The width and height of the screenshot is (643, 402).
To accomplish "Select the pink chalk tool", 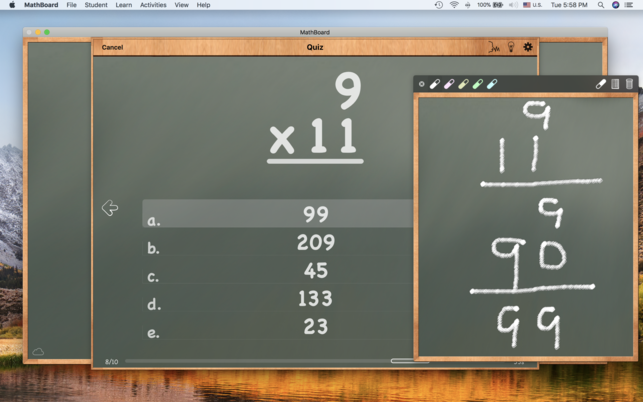I will pos(449,84).
